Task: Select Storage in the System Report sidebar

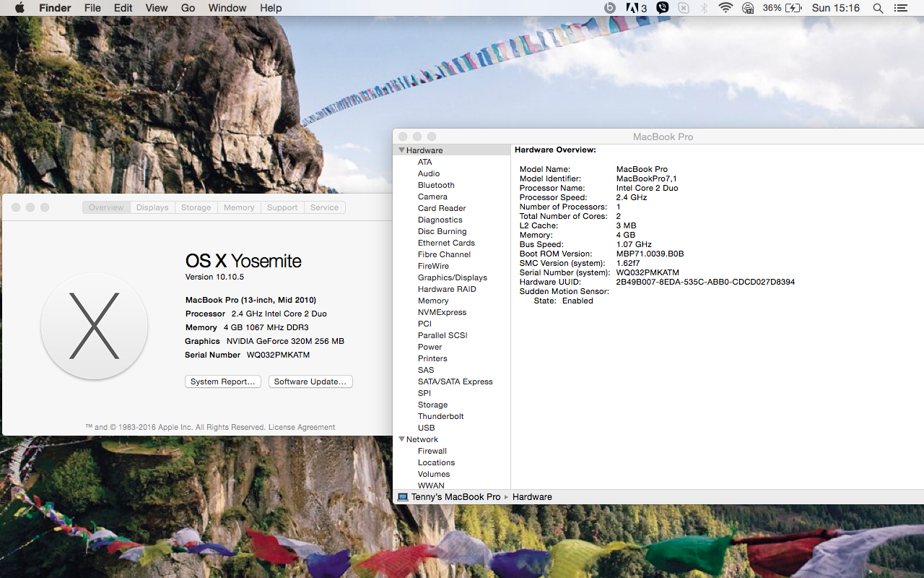Action: point(432,405)
